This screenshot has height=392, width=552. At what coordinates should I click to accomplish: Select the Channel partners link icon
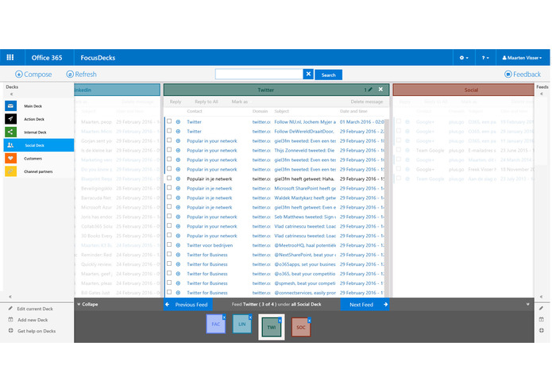10,171
